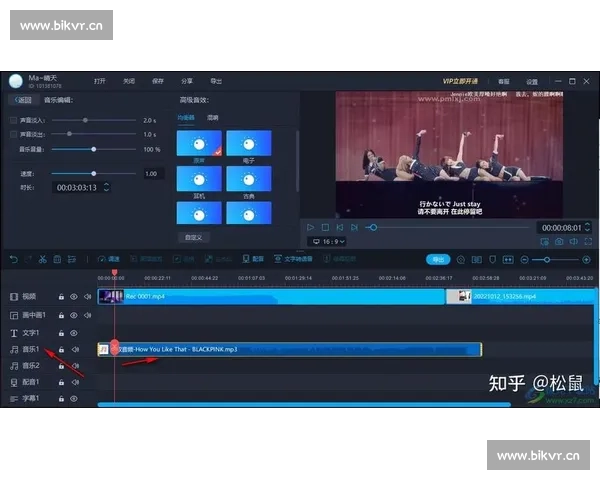Click the screen record icon under preview
This screenshot has width=600, height=480.
coord(545,242)
